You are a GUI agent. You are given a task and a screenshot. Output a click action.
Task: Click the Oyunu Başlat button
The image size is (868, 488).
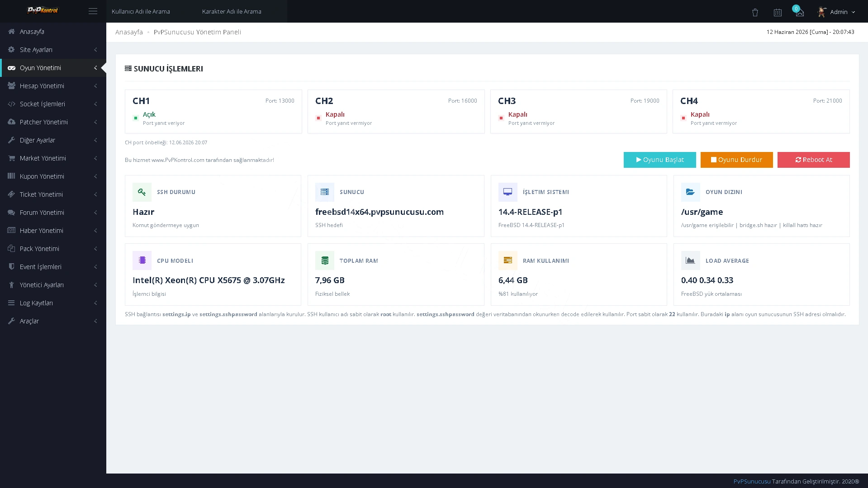click(659, 160)
